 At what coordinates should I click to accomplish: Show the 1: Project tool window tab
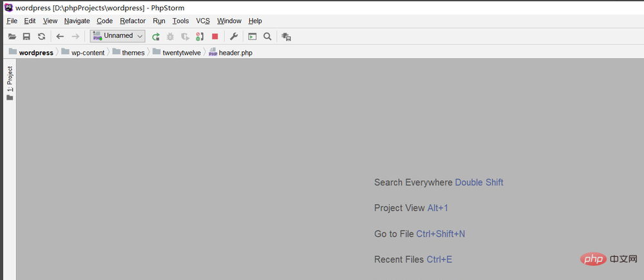coord(10,83)
